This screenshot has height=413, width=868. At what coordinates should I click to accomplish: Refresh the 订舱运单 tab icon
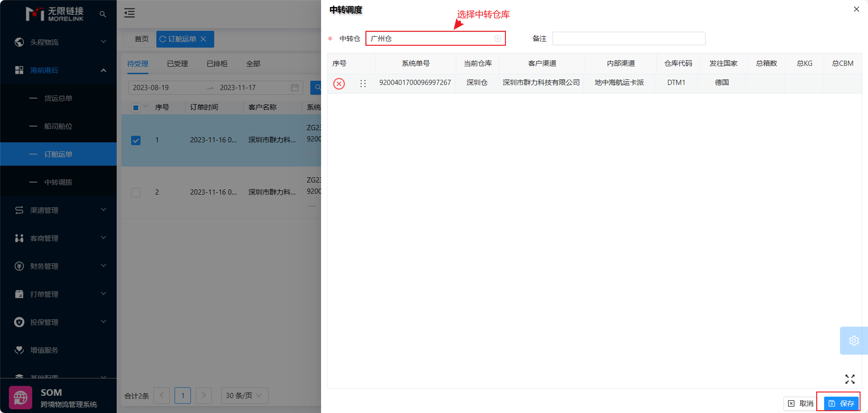point(162,39)
